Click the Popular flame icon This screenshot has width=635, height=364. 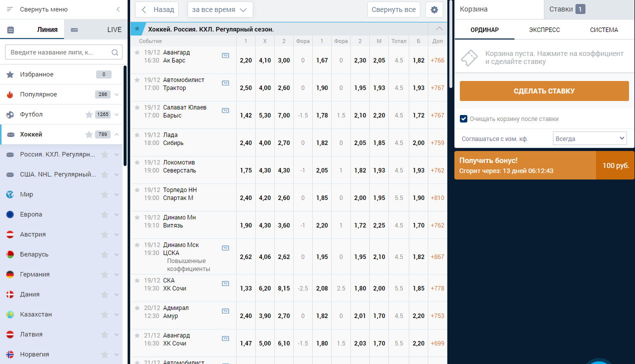pos(10,94)
